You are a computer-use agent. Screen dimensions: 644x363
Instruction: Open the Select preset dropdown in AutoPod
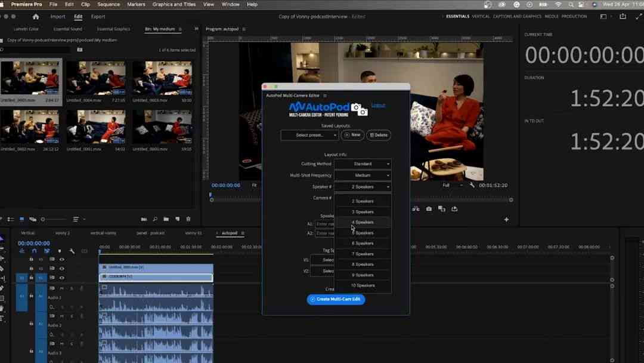[x=309, y=136]
